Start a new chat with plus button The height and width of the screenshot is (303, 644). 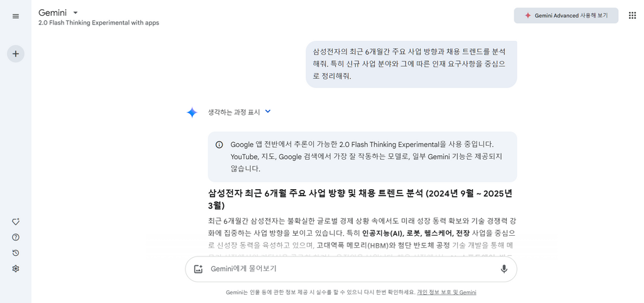(16, 54)
